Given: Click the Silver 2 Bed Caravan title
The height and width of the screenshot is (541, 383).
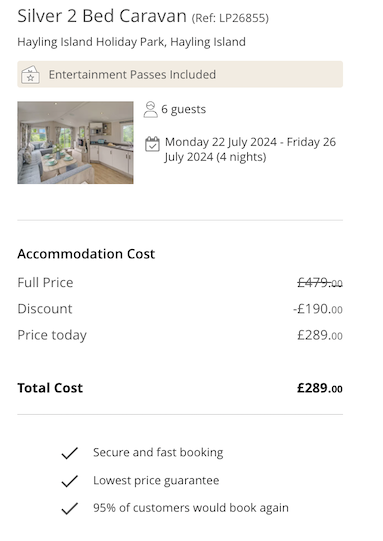Looking at the screenshot, I should click(102, 16).
